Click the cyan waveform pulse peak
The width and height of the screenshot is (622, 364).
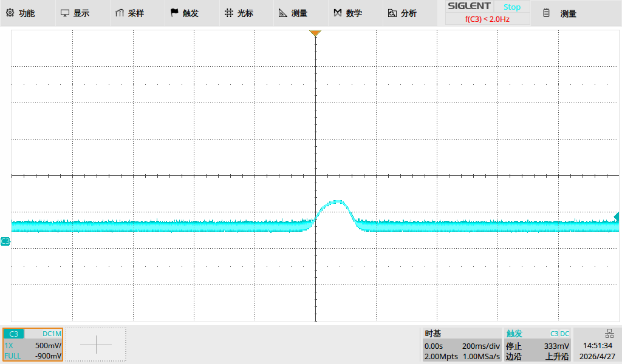tap(337, 201)
